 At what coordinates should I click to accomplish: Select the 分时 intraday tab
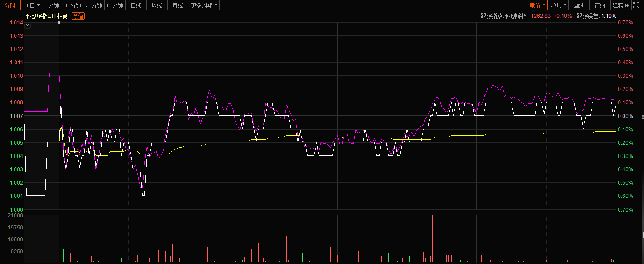tap(10, 5)
